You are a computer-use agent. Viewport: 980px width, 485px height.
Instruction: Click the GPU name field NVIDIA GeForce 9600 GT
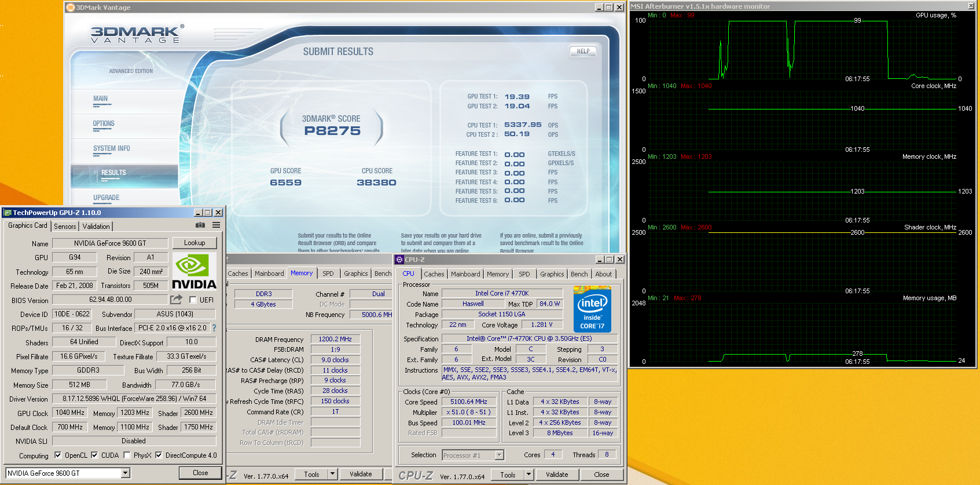pyautogui.click(x=110, y=243)
